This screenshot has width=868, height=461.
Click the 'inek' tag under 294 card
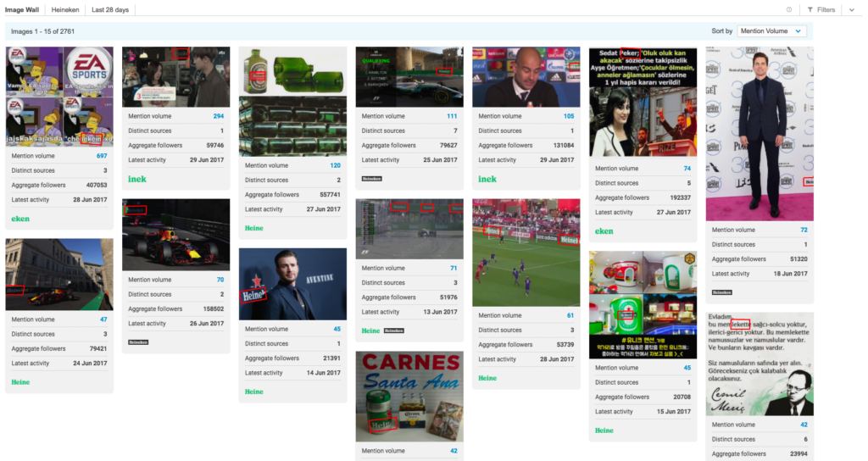coord(137,179)
